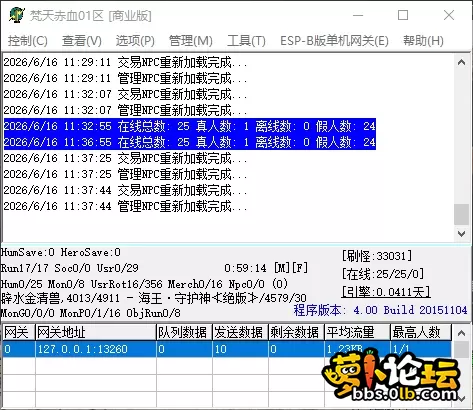473x410 pixels.
Task: Click the 程序版本 4.00 Build text
Action: pyautogui.click(x=380, y=310)
